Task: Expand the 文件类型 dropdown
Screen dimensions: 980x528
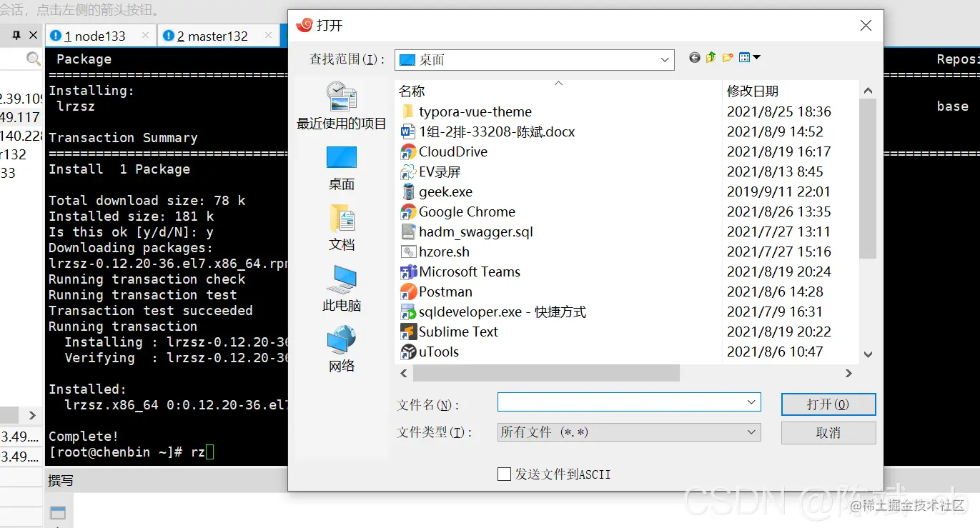Action: [751, 432]
